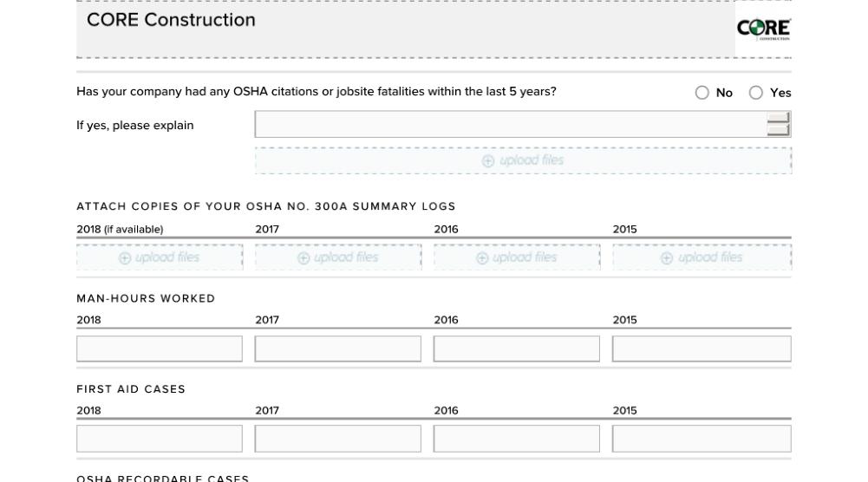Click the CORE Construction header title
The width and height of the screenshot is (868, 482).
click(x=171, y=20)
